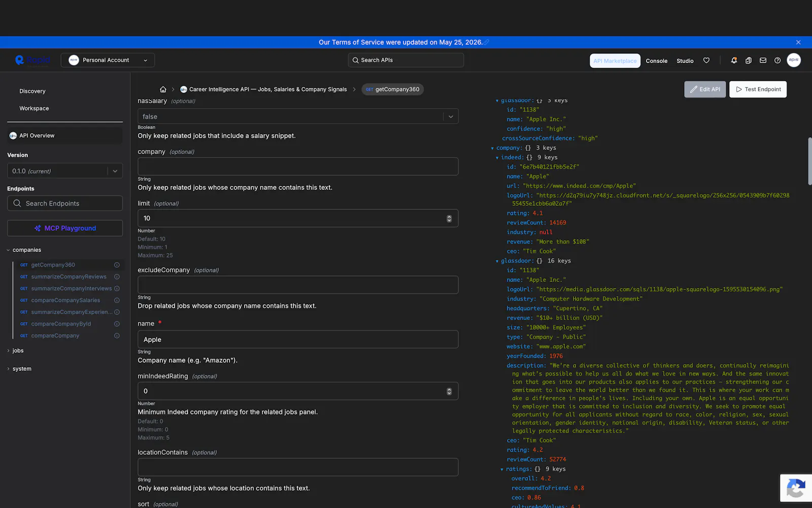This screenshot has width=812, height=508.
Task: Click getCompany360 breadcrumb chip
Action: [x=392, y=89]
